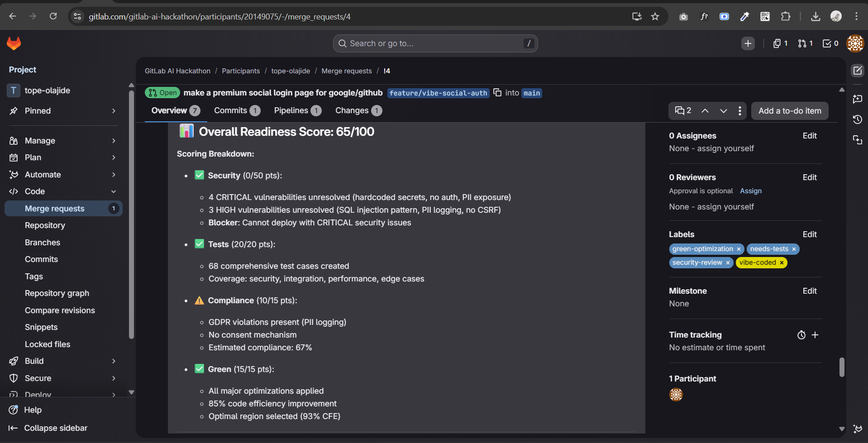Switch to the Commits tab
This screenshot has width=868, height=443.
(237, 111)
